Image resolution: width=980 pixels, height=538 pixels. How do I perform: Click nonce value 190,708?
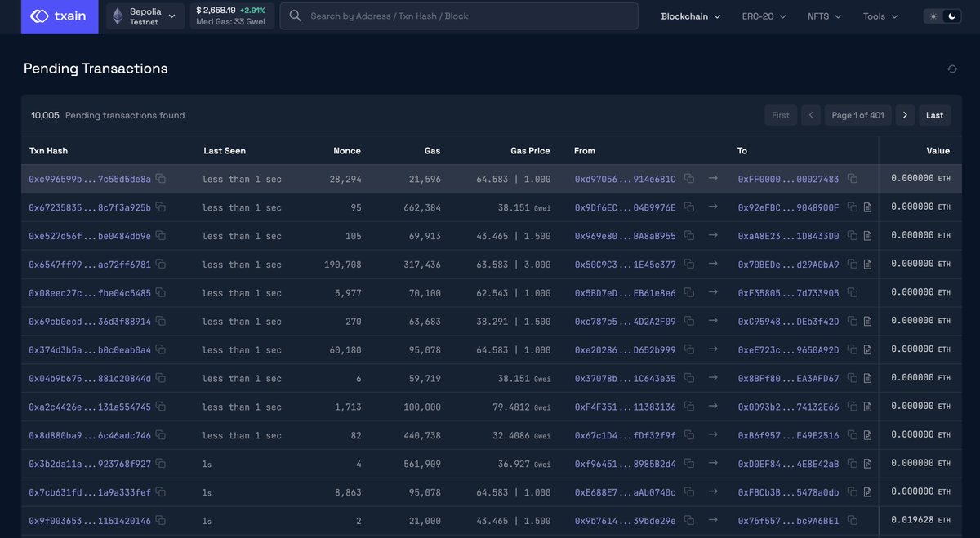click(x=343, y=265)
